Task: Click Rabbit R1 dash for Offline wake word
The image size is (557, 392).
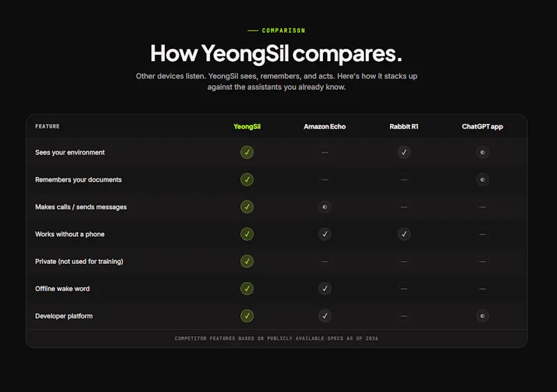Action: [404, 288]
